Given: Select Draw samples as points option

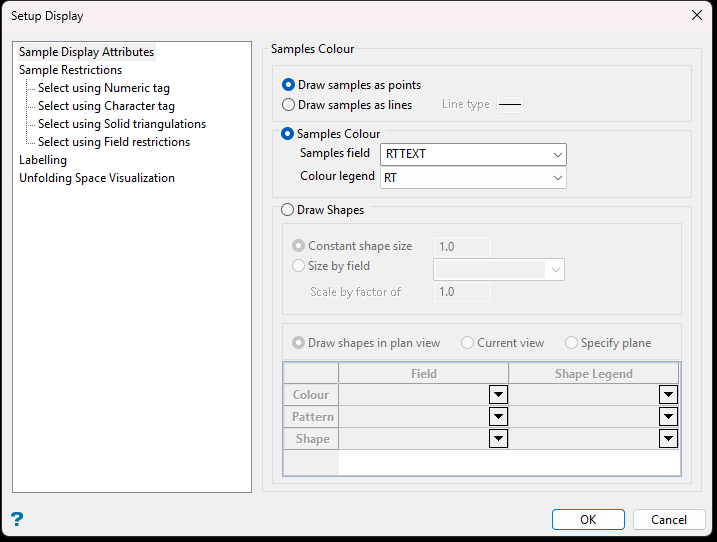Looking at the screenshot, I should (288, 85).
